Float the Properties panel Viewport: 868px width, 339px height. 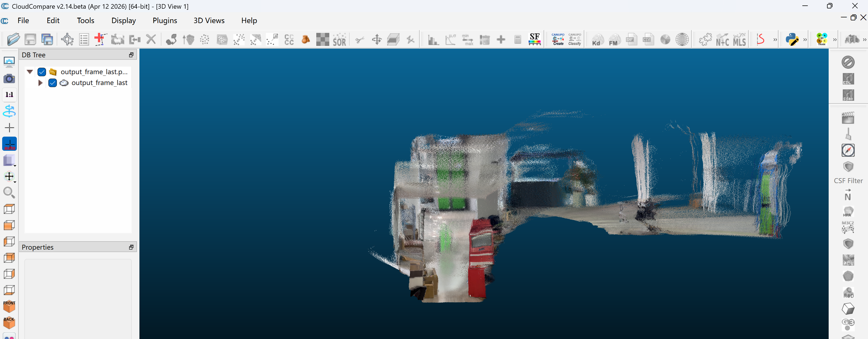pos(131,247)
